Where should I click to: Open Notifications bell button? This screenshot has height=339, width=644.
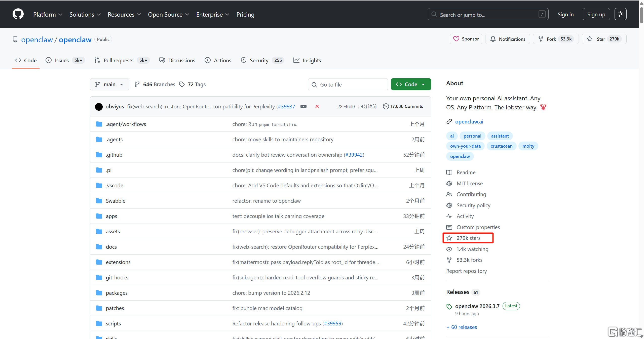pos(507,39)
